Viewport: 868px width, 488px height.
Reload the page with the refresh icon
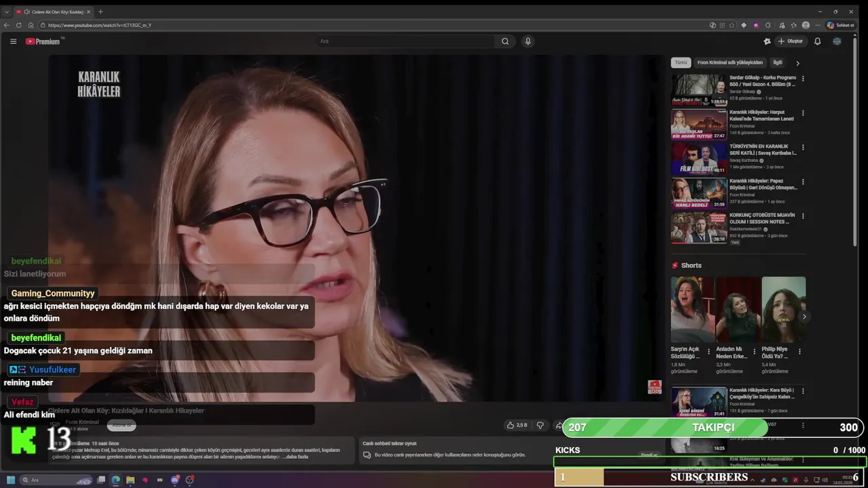(x=19, y=25)
